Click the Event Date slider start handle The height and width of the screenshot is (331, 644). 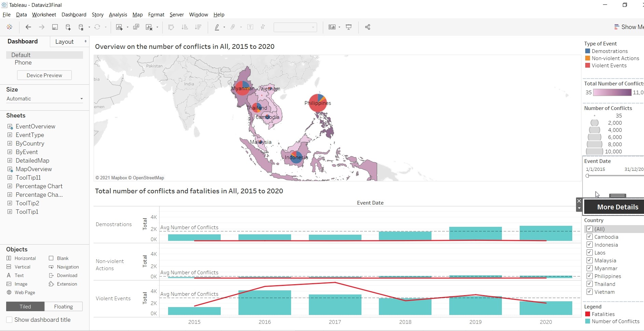coord(587,176)
